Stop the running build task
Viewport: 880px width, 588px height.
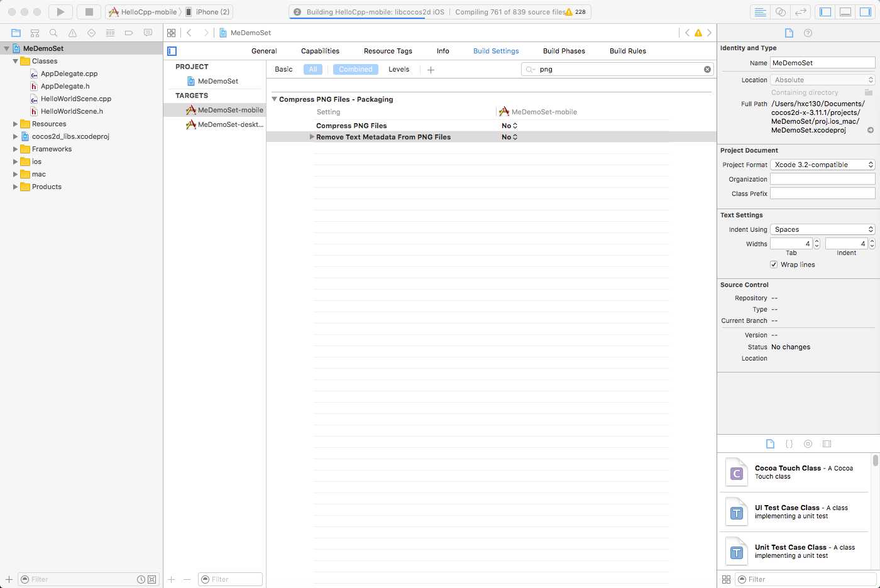tap(89, 11)
